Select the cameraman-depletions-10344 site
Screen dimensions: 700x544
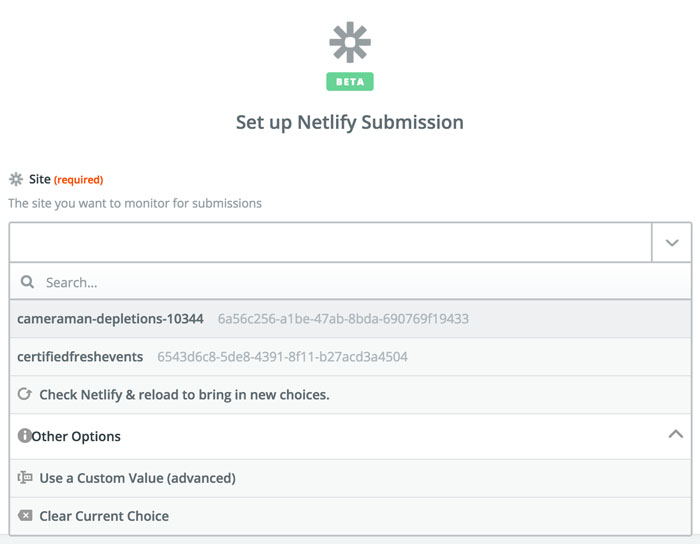click(x=110, y=319)
